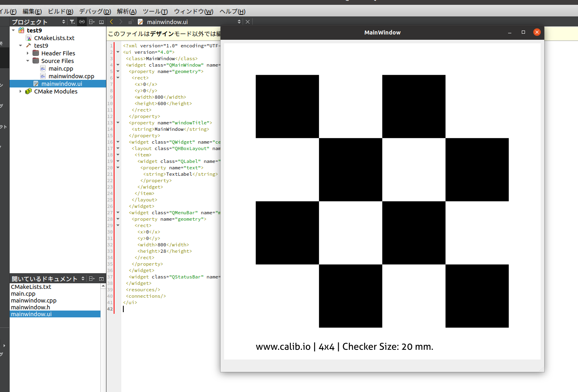Expand the CMake Modules node
This screenshot has height=392, width=578.
click(x=21, y=91)
